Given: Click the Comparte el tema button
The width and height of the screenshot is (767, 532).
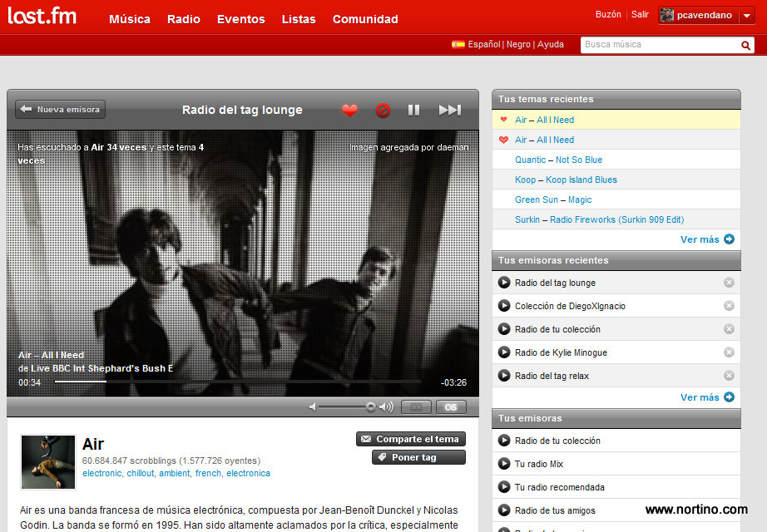Looking at the screenshot, I should [410, 439].
